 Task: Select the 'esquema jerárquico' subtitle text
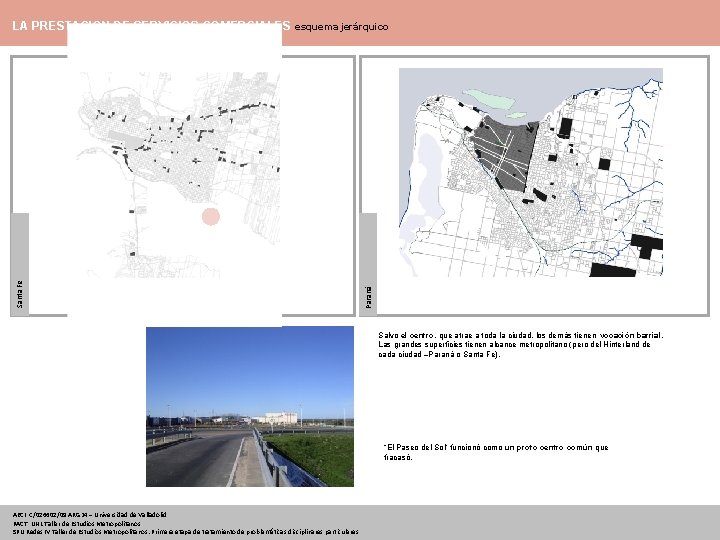[341, 27]
